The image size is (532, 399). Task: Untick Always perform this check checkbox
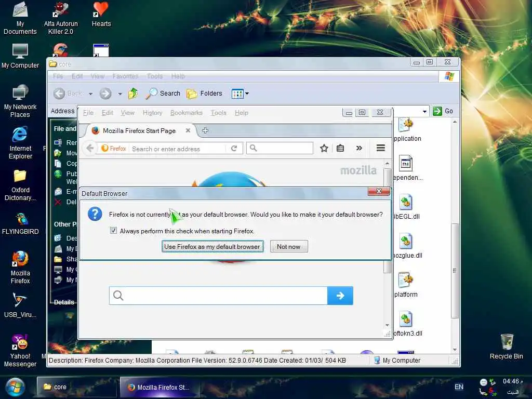(113, 231)
